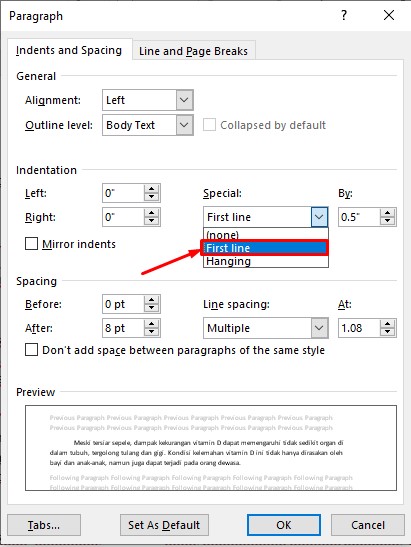Click Set As Default button
This screenshot has height=547, width=411.
coord(164,525)
